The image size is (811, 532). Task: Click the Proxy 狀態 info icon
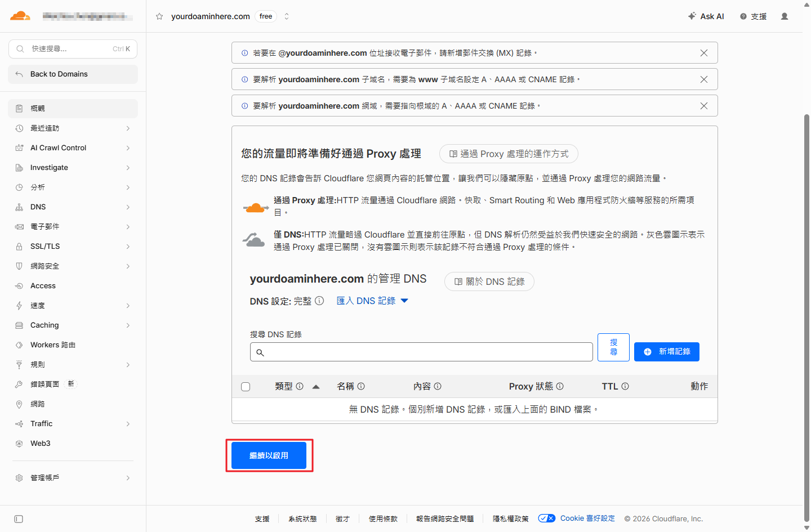[x=560, y=386]
